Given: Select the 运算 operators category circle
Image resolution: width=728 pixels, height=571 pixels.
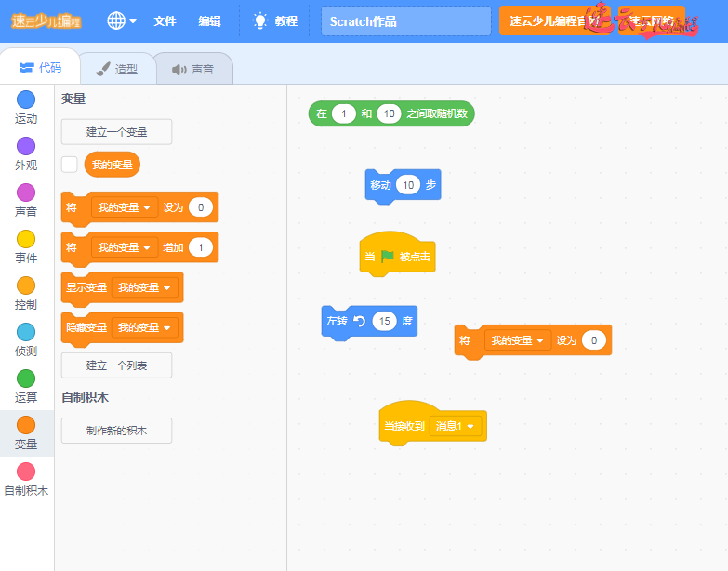Looking at the screenshot, I should click(x=26, y=378).
